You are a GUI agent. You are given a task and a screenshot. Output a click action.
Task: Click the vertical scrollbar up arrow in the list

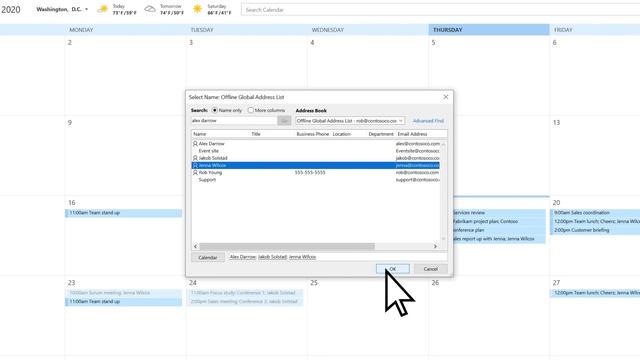tap(443, 144)
